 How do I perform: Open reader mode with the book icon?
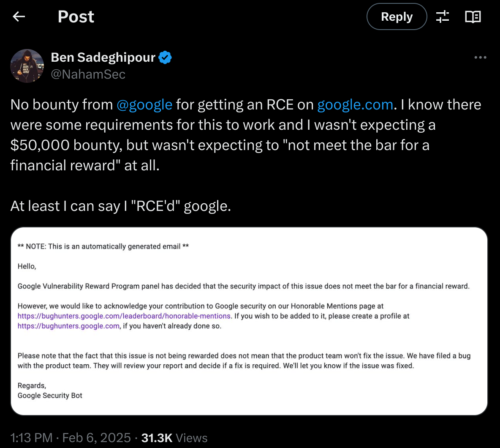473,16
